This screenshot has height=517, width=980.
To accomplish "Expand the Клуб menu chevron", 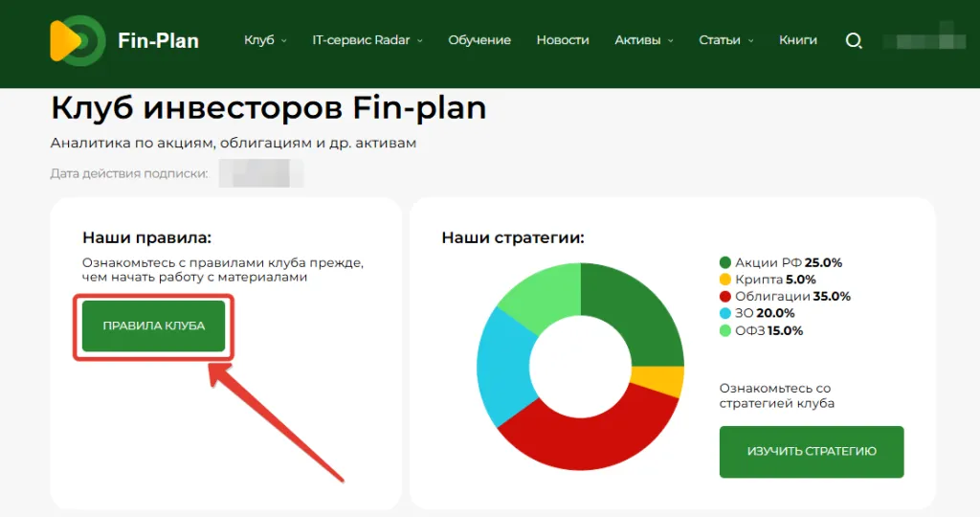I will tap(283, 40).
